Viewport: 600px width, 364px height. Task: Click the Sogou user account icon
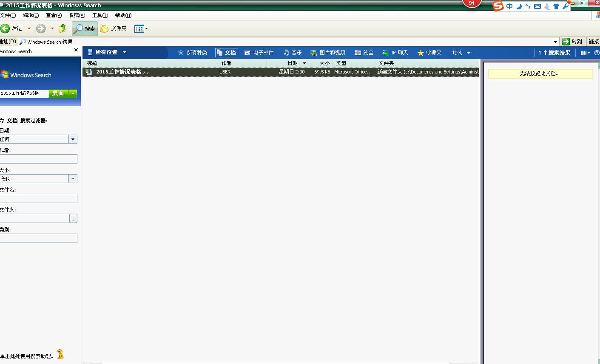point(547,6)
